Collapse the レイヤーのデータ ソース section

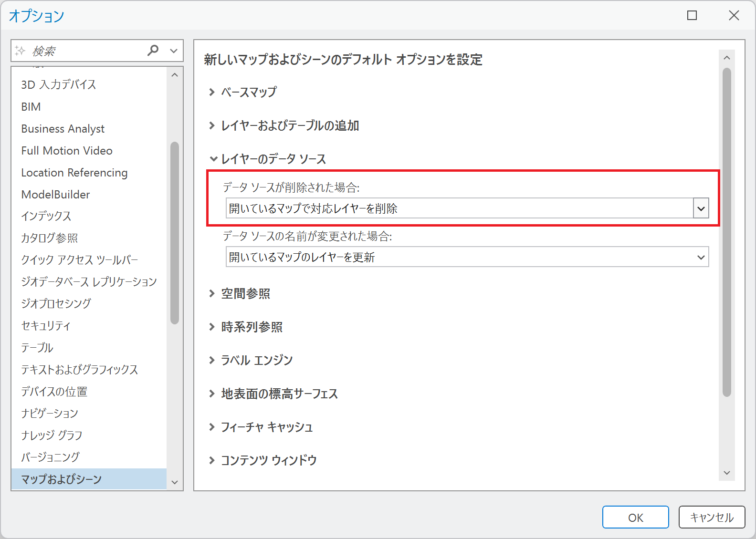click(x=213, y=159)
